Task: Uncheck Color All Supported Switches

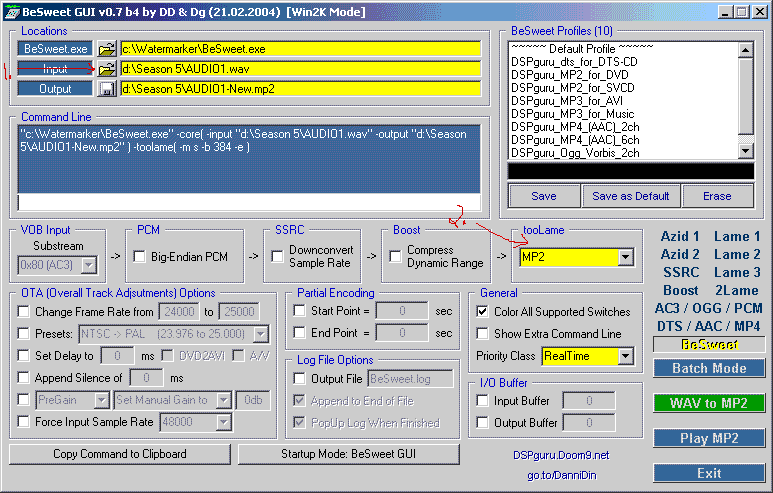Action: click(x=482, y=312)
